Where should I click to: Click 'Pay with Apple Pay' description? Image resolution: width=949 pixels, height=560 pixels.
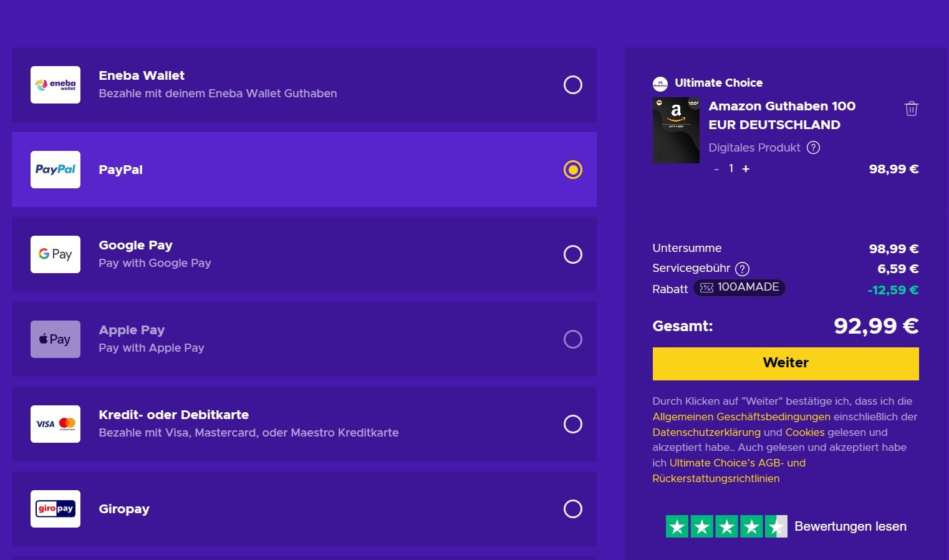(152, 348)
